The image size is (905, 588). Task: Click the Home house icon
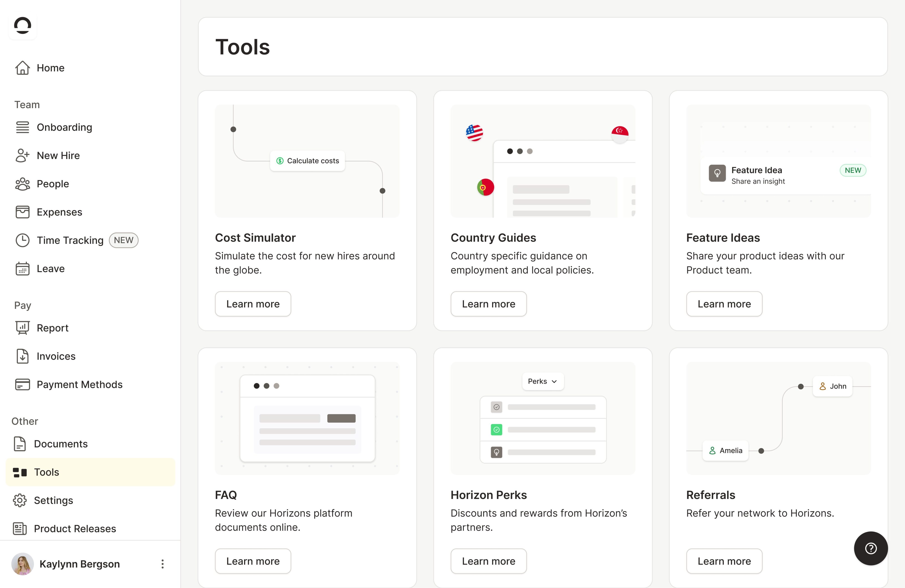click(x=22, y=68)
